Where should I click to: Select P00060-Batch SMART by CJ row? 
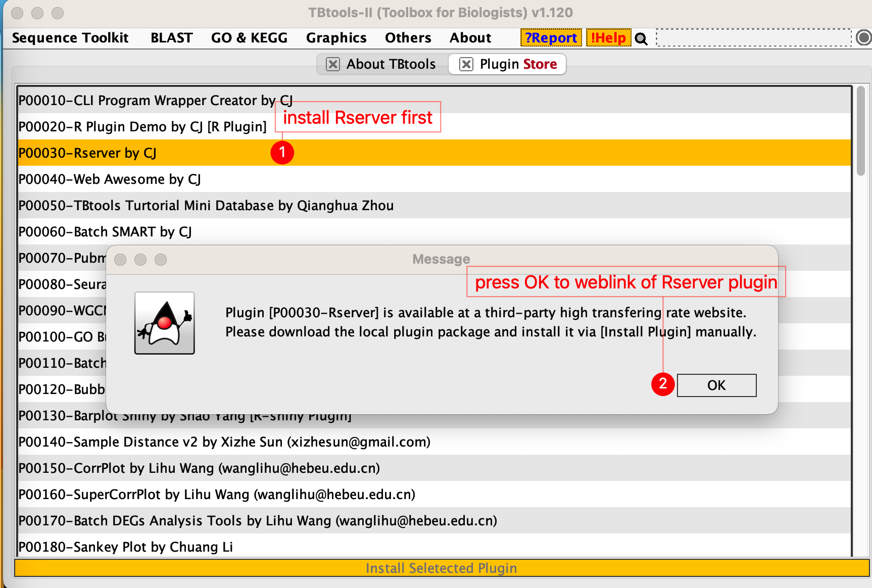pos(434,231)
